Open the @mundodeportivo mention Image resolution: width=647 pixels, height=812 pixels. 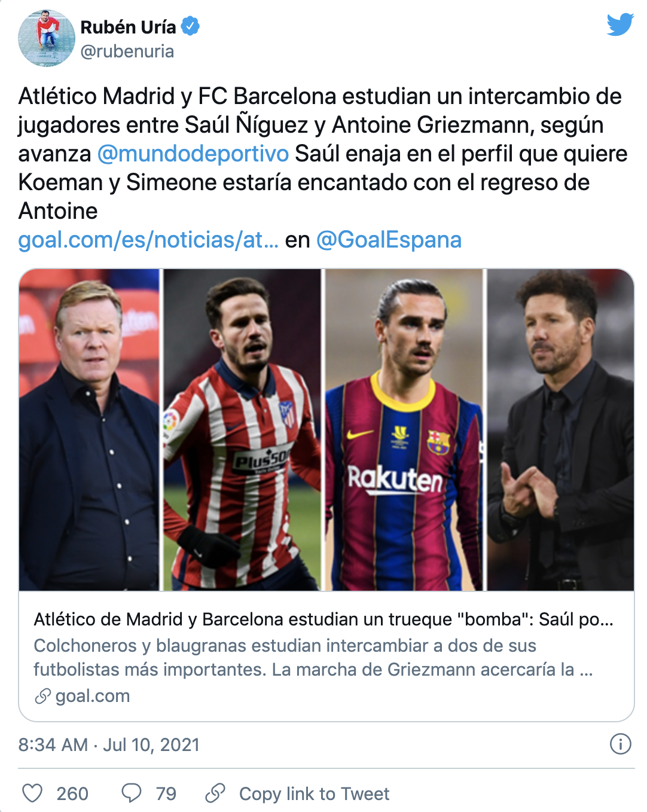(x=193, y=154)
